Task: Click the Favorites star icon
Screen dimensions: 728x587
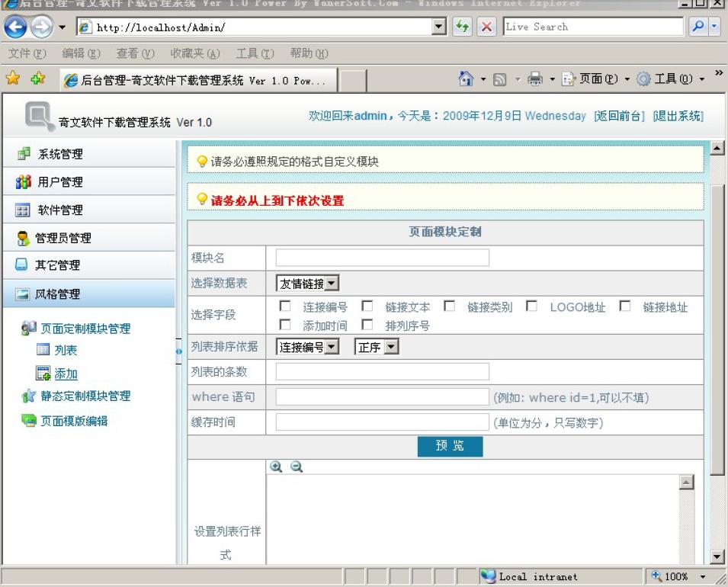Action: pyautogui.click(x=13, y=78)
